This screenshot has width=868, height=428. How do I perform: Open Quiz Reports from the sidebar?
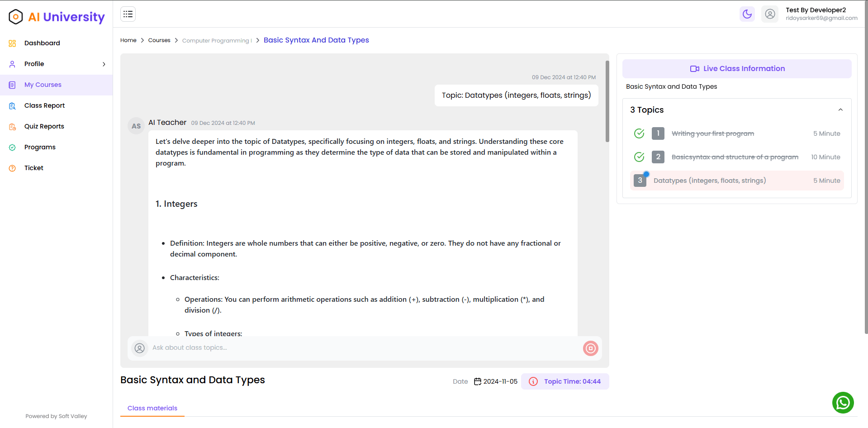click(44, 126)
